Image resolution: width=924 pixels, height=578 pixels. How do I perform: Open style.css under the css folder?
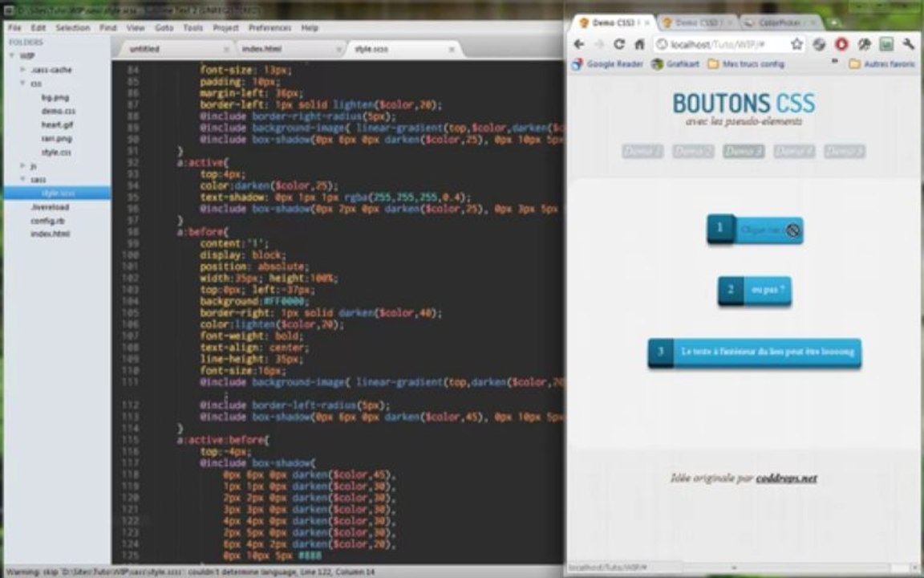pos(56,153)
